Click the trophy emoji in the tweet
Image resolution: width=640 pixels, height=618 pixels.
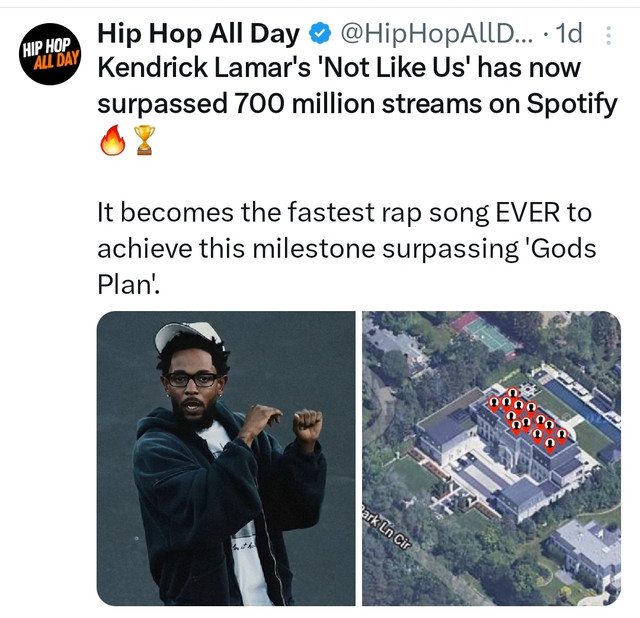(x=144, y=140)
